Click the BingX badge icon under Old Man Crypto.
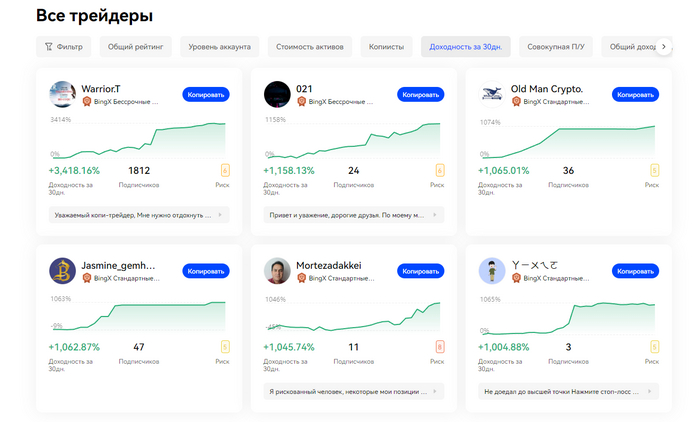Viewport: 700px width, 422px height. tap(516, 101)
